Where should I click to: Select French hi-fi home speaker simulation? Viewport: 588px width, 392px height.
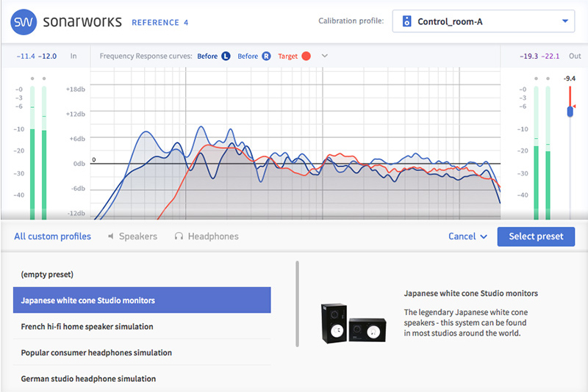[142, 327]
